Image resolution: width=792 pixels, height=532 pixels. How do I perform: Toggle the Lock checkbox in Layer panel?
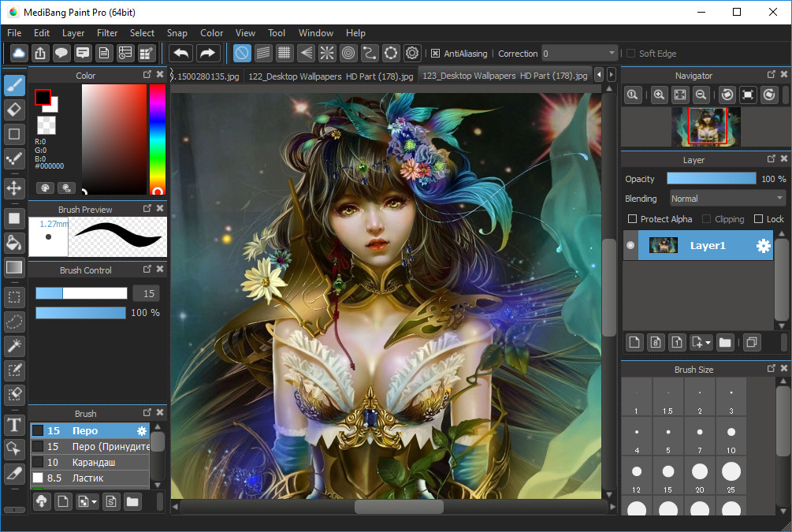point(758,219)
